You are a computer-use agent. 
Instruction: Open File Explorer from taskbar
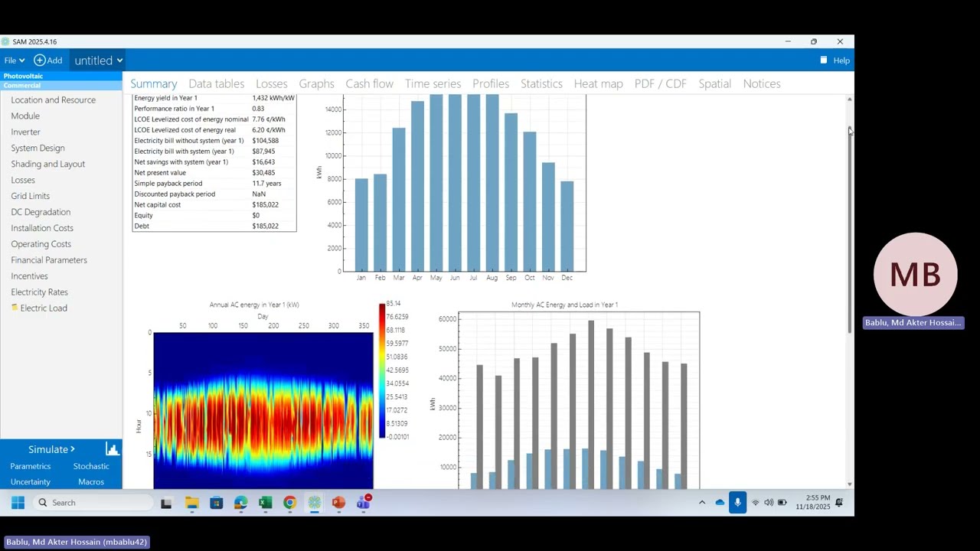[191, 503]
